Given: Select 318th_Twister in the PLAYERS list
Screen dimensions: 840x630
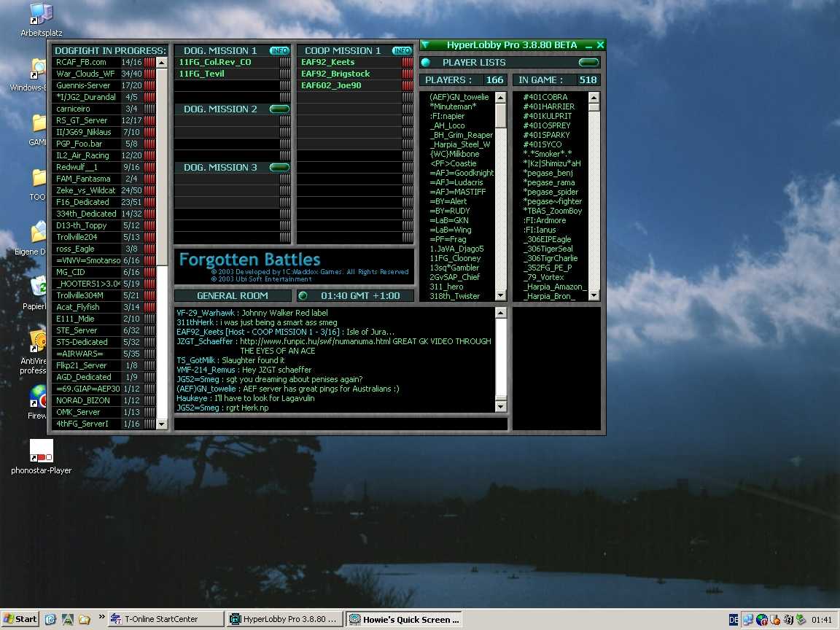Looking at the screenshot, I should pyautogui.click(x=454, y=296).
